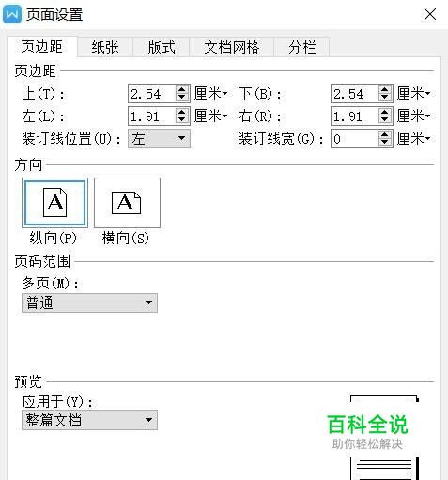448x480 pixels.
Task: Click the right margin 右(R) input field
Action: 355,116
